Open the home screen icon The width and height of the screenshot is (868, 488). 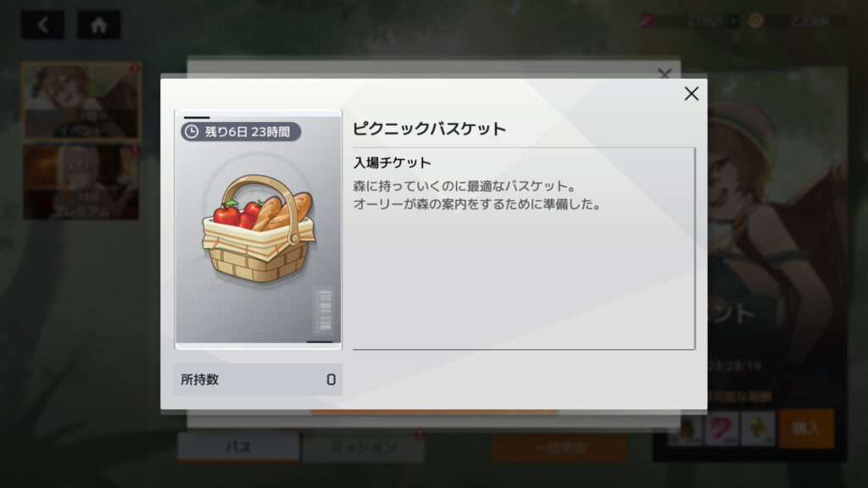pos(98,25)
